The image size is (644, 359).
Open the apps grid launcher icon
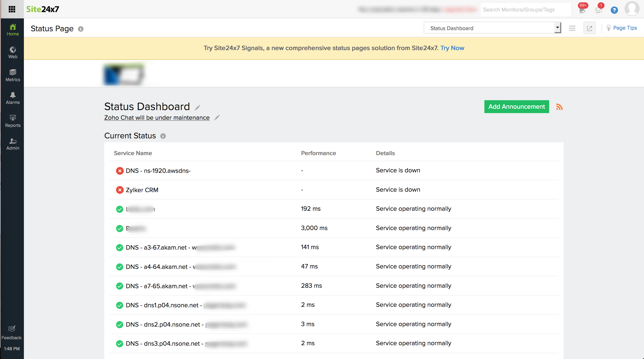pos(12,9)
